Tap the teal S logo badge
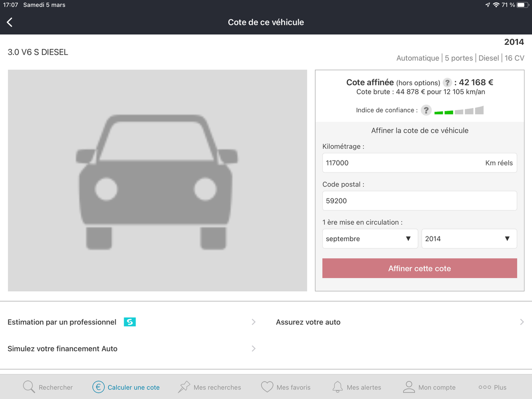532x399 pixels. pos(130,322)
